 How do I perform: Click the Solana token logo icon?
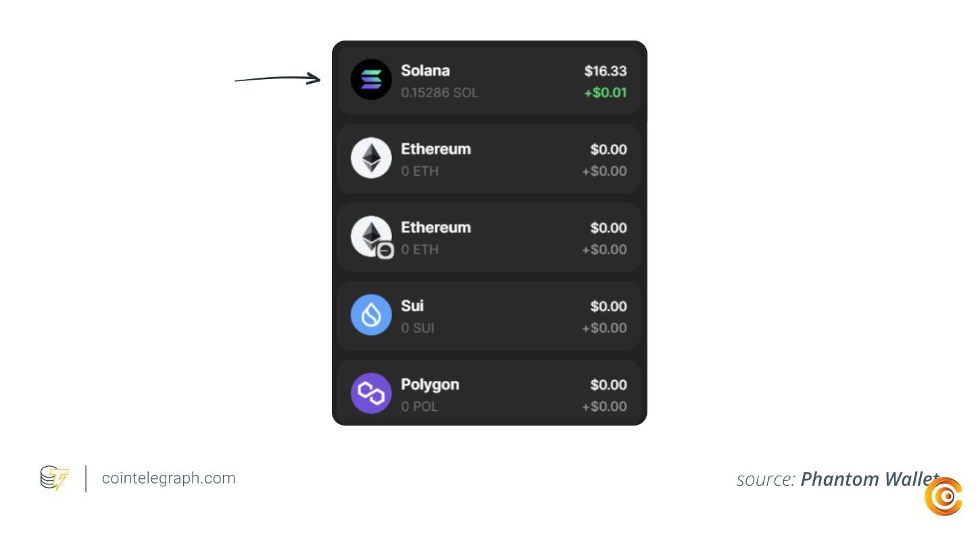pos(371,80)
